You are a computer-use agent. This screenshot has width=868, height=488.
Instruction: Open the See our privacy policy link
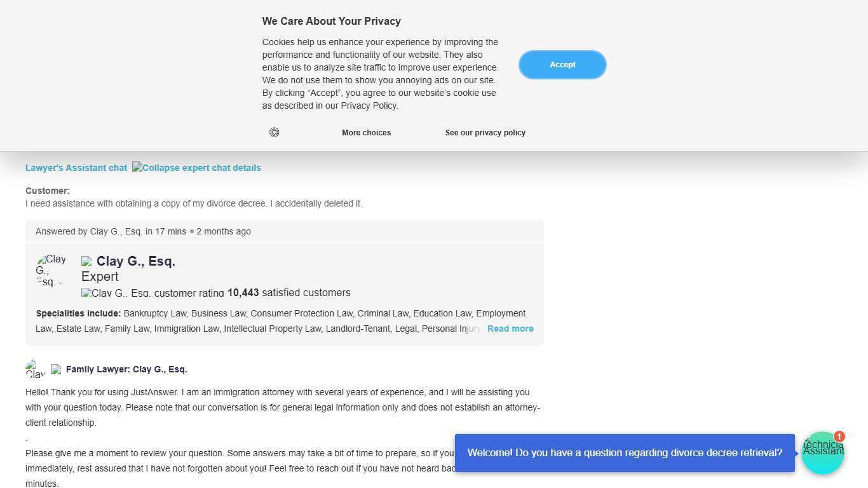[485, 133]
